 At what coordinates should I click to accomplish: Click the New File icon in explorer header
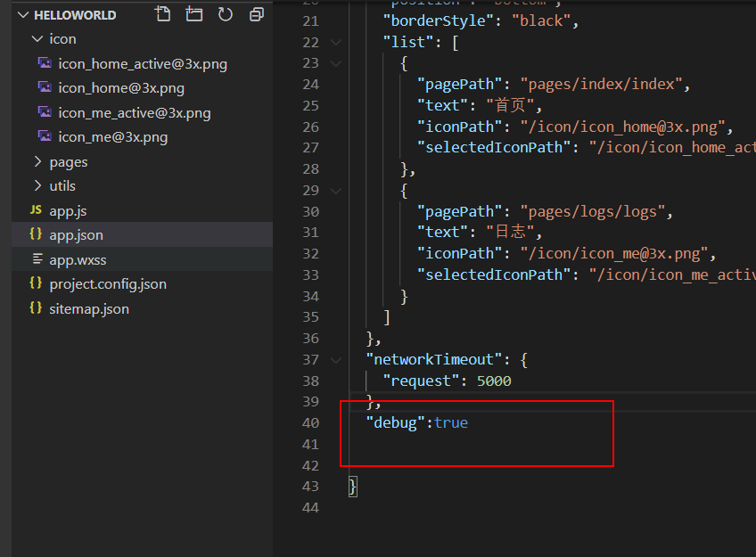coord(163,14)
